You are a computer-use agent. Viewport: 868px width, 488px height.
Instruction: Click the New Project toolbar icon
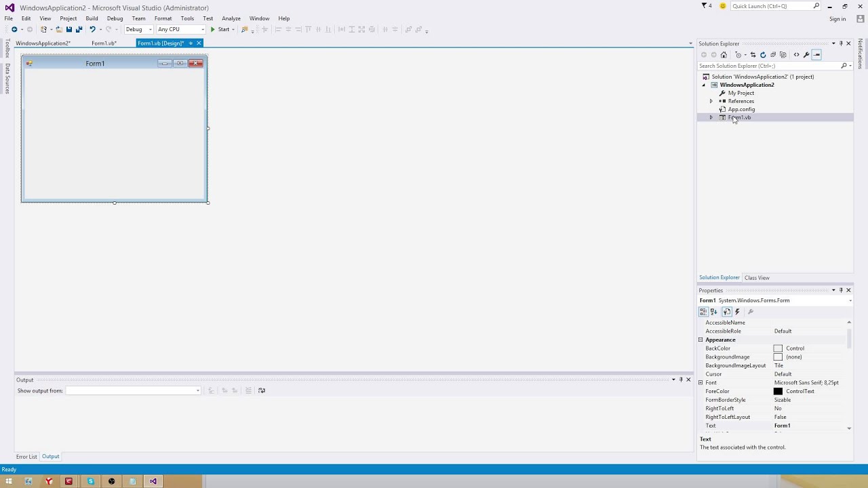click(44, 29)
